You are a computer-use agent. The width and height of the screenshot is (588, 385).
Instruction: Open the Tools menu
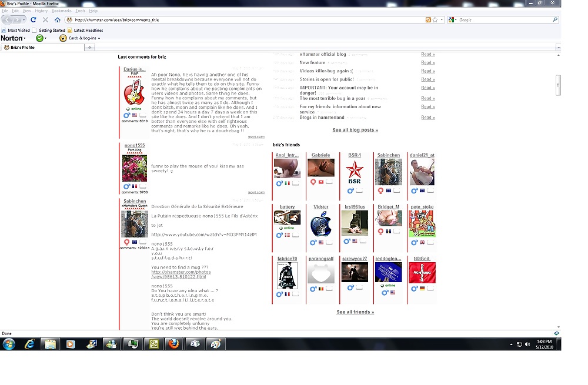point(80,11)
